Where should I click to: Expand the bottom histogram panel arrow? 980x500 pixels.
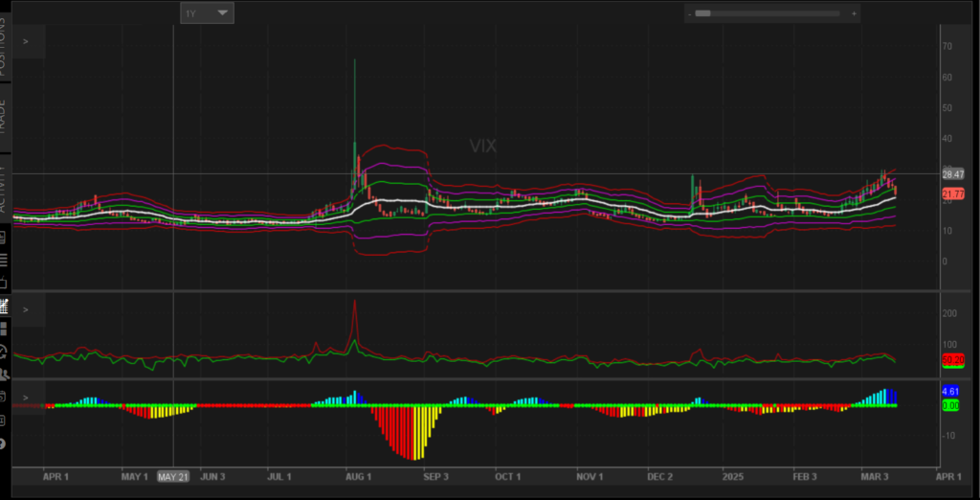26,397
